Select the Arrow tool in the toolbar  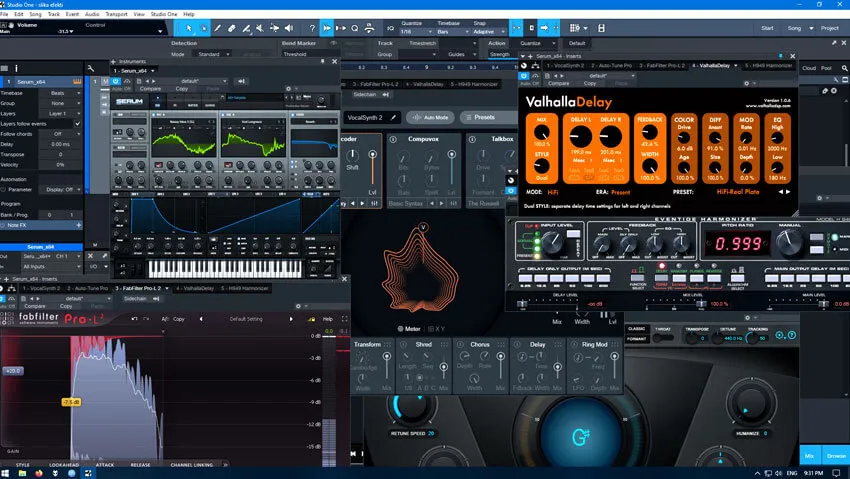[189, 28]
